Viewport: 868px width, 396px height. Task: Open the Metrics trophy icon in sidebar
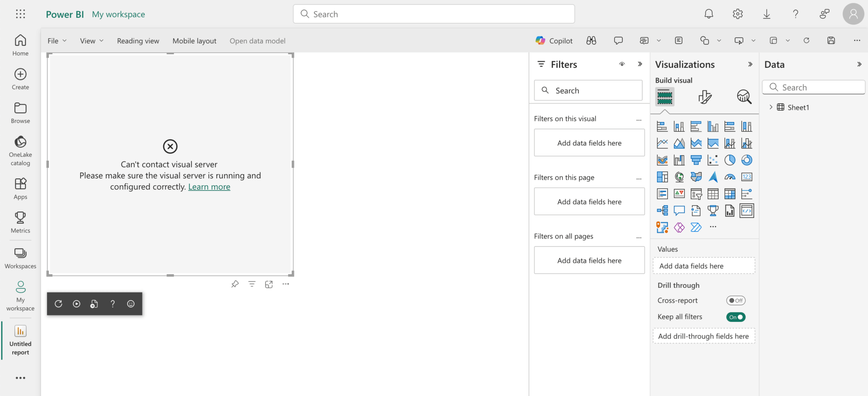20,222
